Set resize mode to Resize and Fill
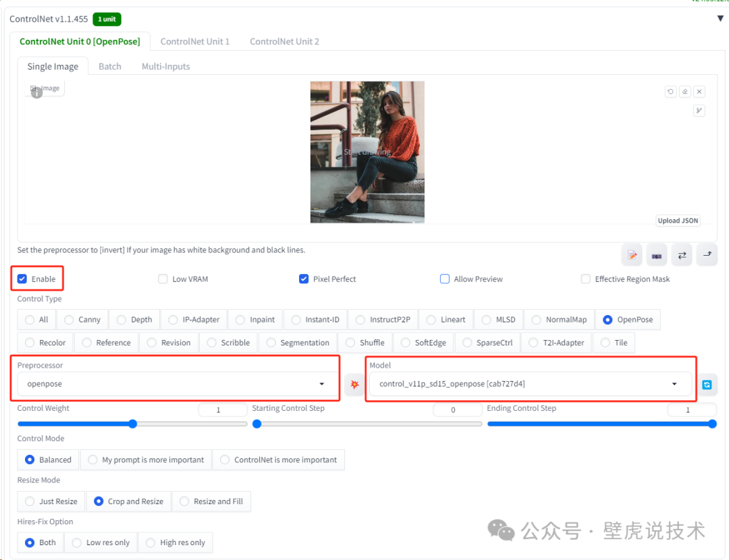The width and height of the screenshot is (729, 560). click(211, 501)
